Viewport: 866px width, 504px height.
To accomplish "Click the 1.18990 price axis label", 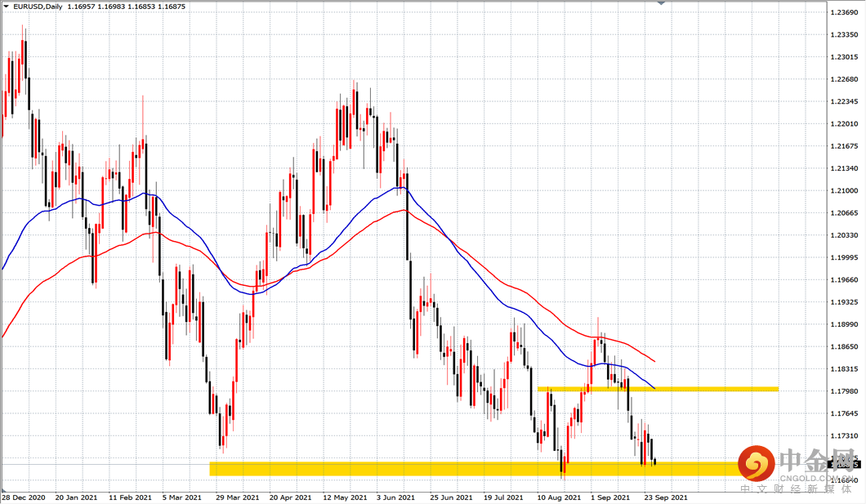I will pyautogui.click(x=844, y=324).
